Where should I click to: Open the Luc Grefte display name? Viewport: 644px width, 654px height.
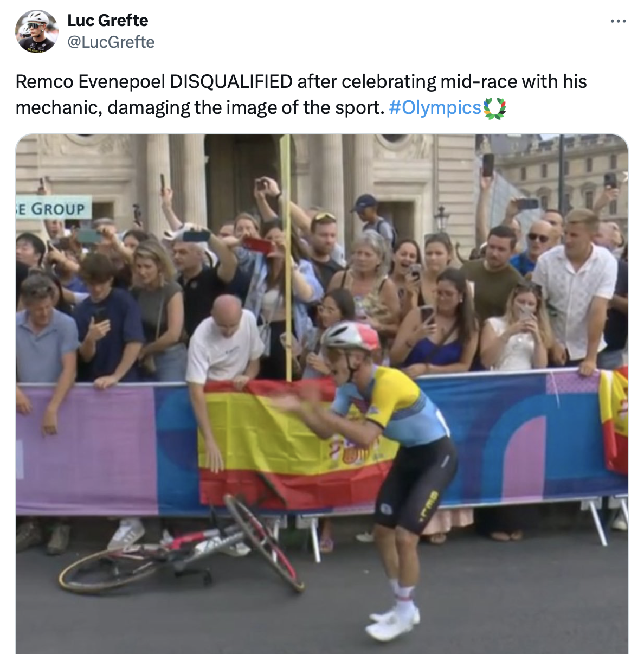point(108,21)
